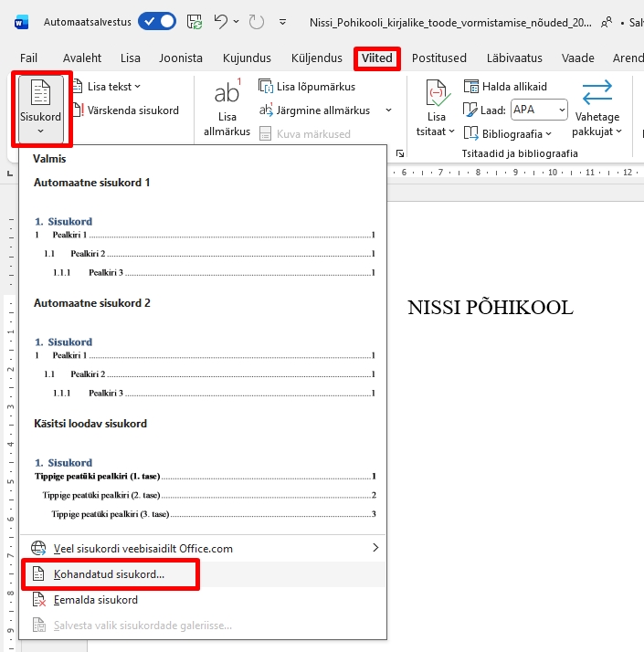Choose Kohandatud sisukord menu entry
This screenshot has height=652, width=644.
(109, 574)
